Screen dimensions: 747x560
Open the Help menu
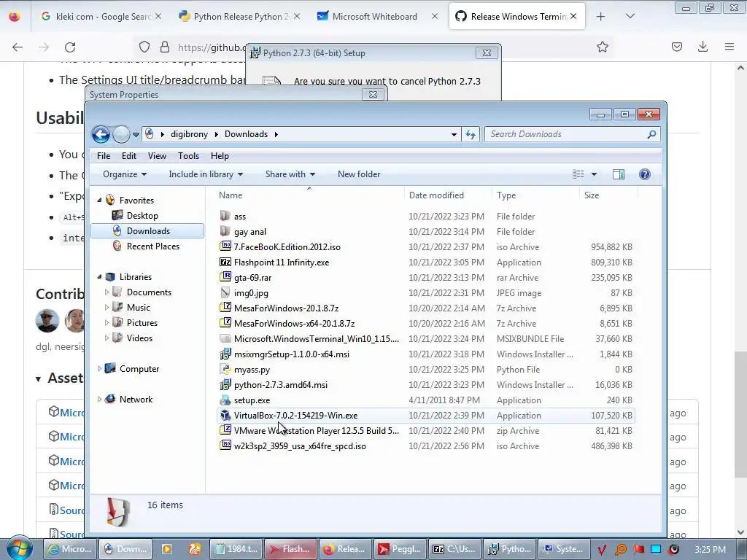(220, 156)
